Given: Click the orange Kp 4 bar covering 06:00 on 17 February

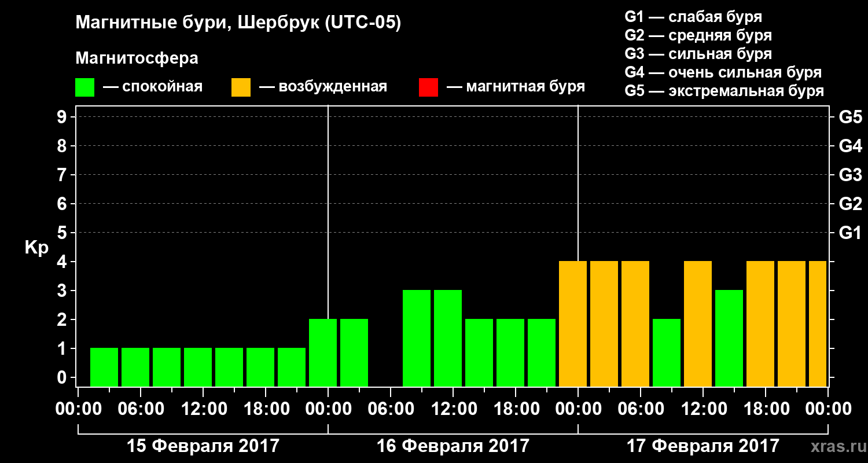Looking at the screenshot, I should click(x=635, y=324).
